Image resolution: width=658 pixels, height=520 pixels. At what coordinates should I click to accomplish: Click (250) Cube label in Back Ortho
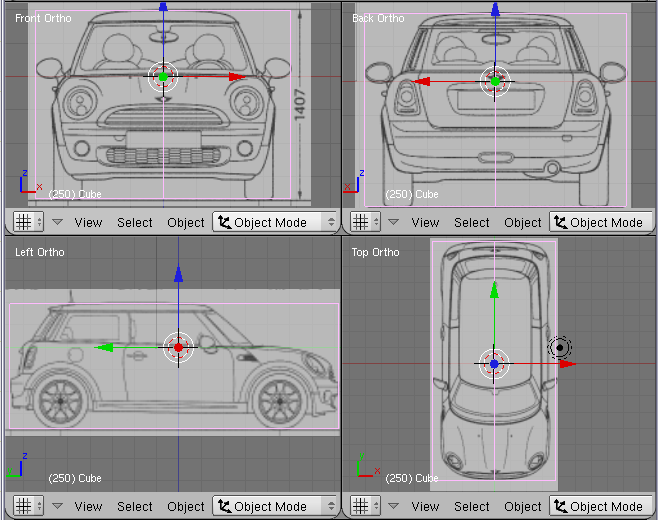coord(412,194)
